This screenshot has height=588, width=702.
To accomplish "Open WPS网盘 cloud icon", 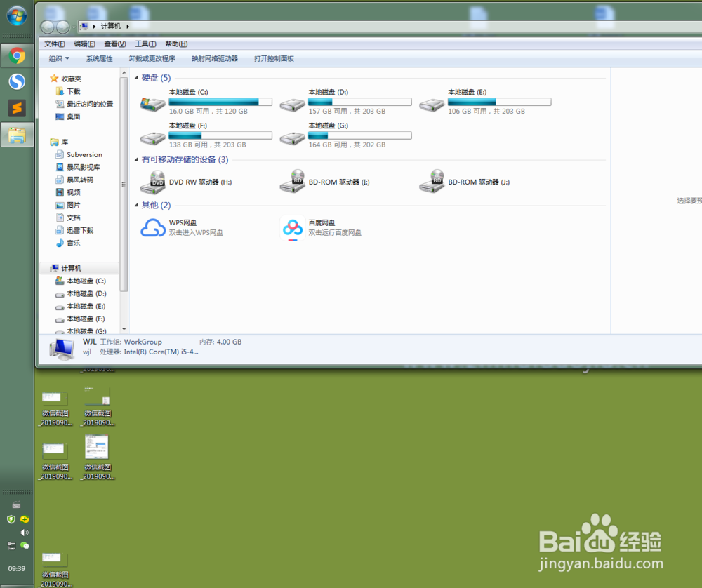I will [152, 228].
